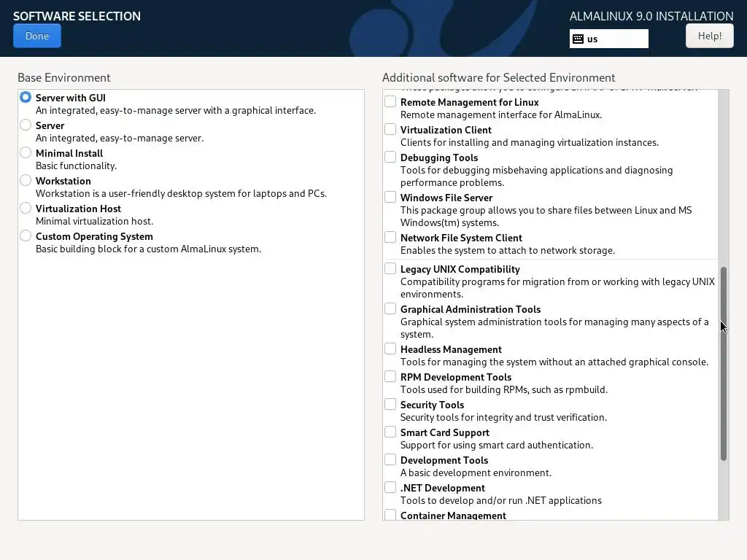This screenshot has height=560, width=747.
Task: Check the Container Management checkbox
Action: pyautogui.click(x=390, y=515)
